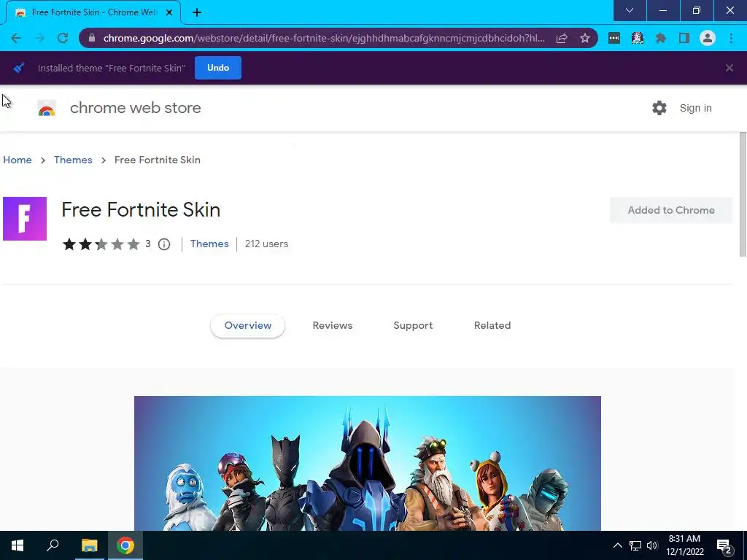Viewport: 747px width, 560px height.
Task: Switch to the Overview tab
Action: click(x=248, y=326)
